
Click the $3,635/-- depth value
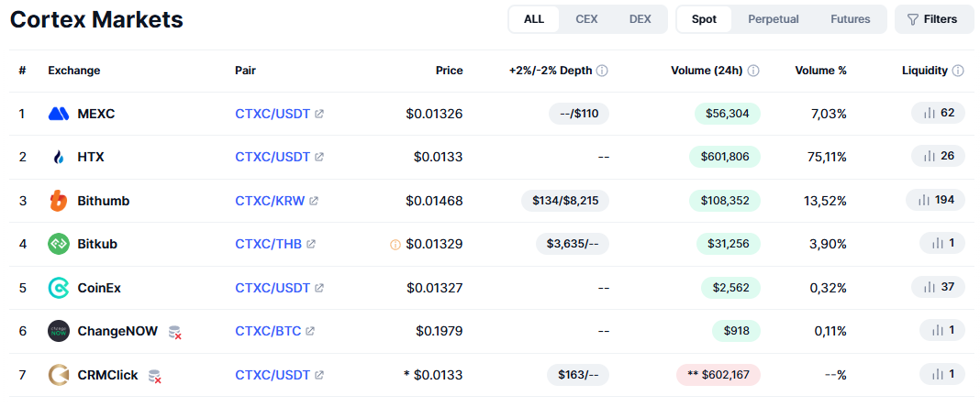pyautogui.click(x=573, y=244)
